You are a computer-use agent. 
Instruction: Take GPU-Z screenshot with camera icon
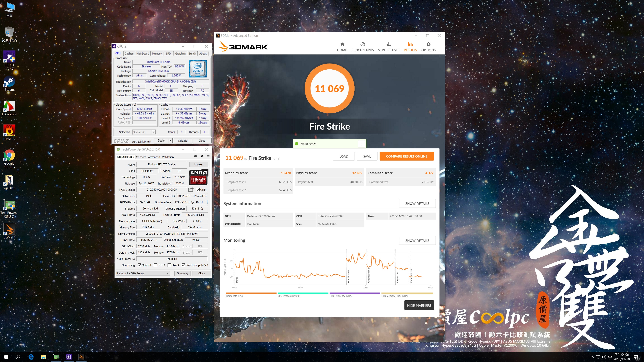point(196,156)
